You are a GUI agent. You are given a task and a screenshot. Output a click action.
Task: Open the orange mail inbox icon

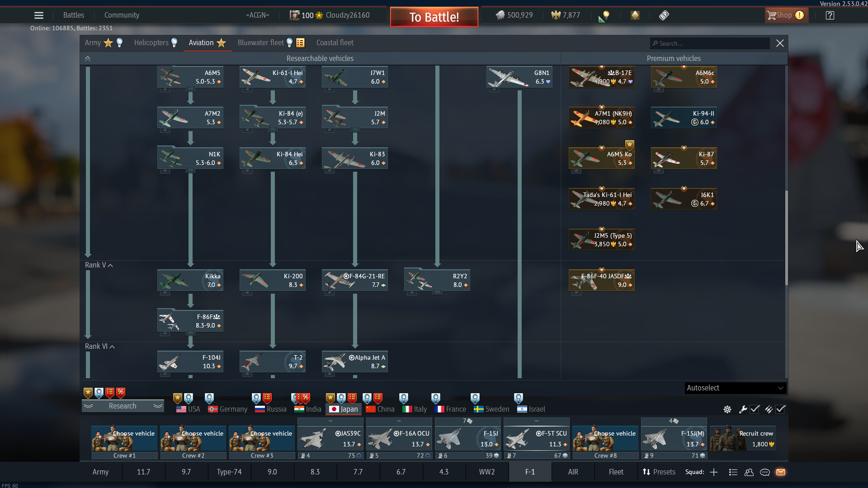(x=781, y=472)
